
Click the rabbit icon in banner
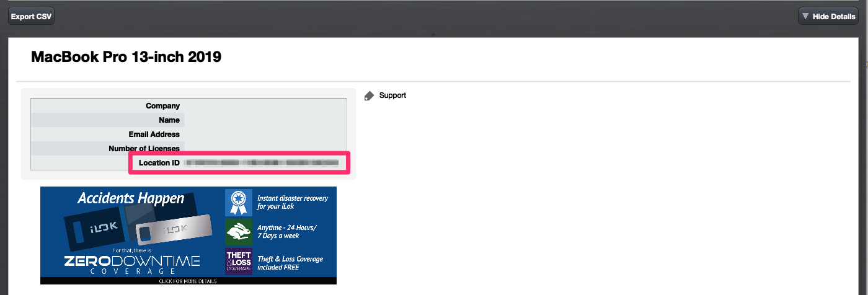click(x=239, y=232)
